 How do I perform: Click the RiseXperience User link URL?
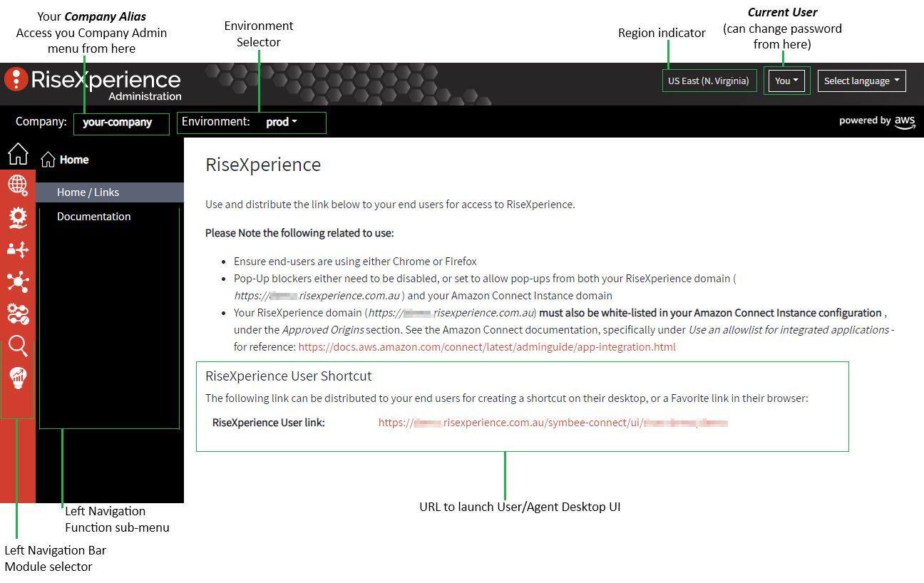pyautogui.click(x=553, y=423)
